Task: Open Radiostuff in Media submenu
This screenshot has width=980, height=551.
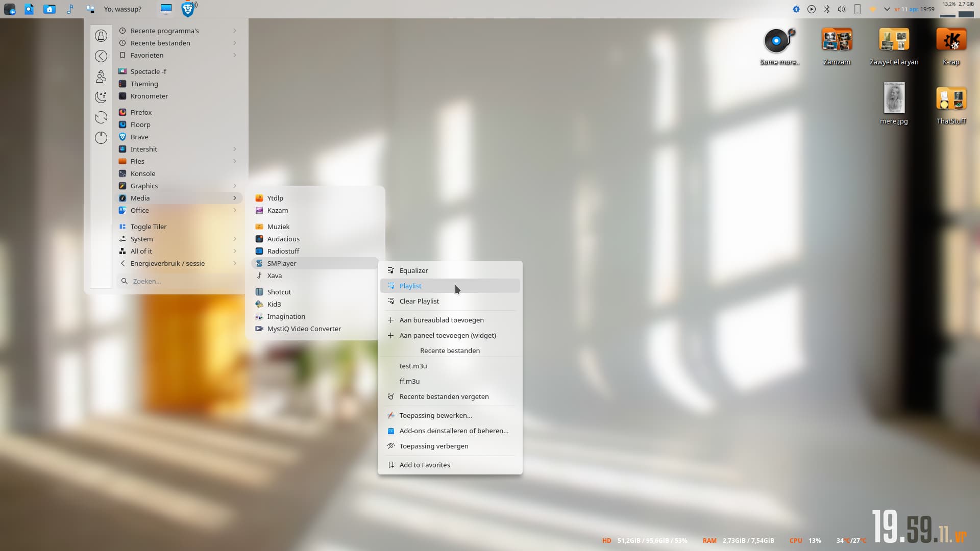Action: 315,251
